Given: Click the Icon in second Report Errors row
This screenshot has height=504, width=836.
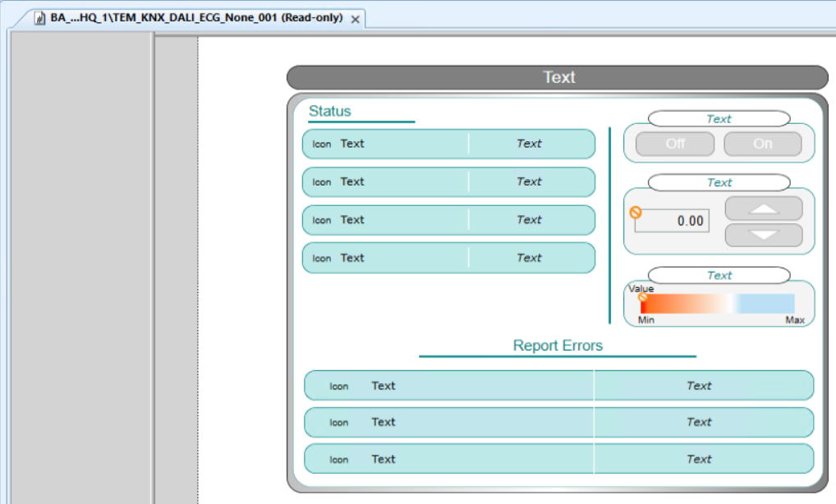Looking at the screenshot, I should [x=339, y=423].
